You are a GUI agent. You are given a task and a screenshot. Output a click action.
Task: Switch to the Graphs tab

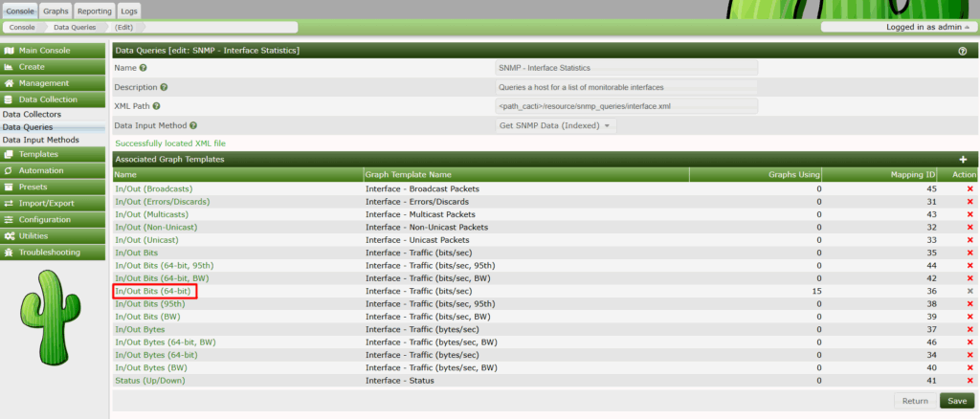tap(56, 11)
